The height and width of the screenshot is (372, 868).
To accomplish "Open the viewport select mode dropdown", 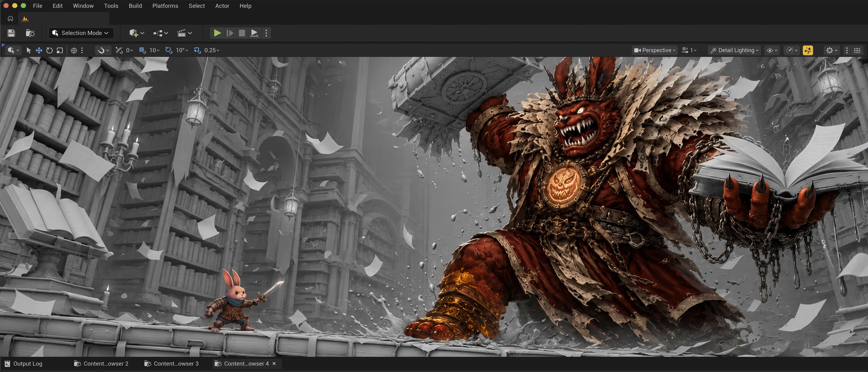I will coord(13,50).
